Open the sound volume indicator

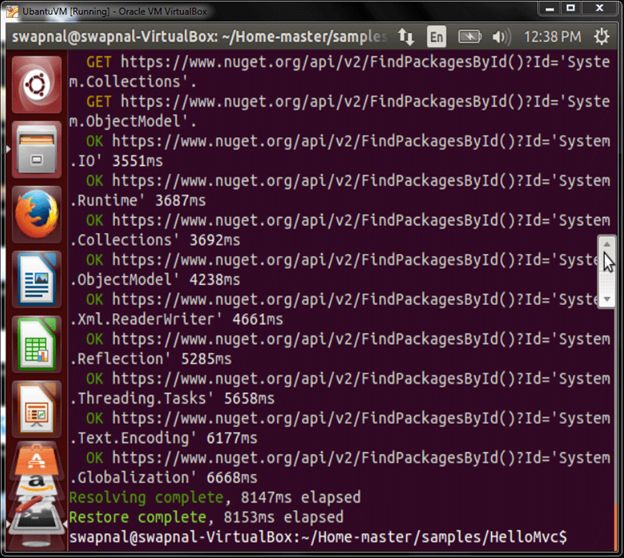click(x=501, y=37)
